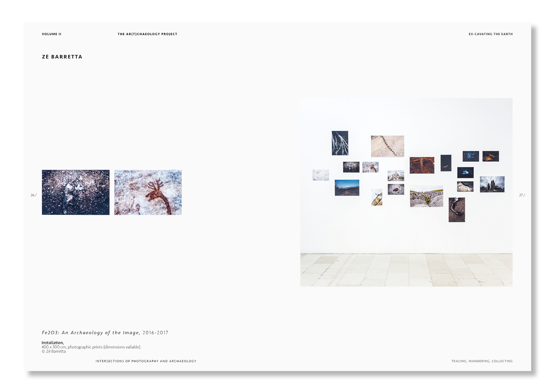Click the gray page margin background
This screenshot has height=392, width=555.
pyautogui.click(x=543, y=190)
